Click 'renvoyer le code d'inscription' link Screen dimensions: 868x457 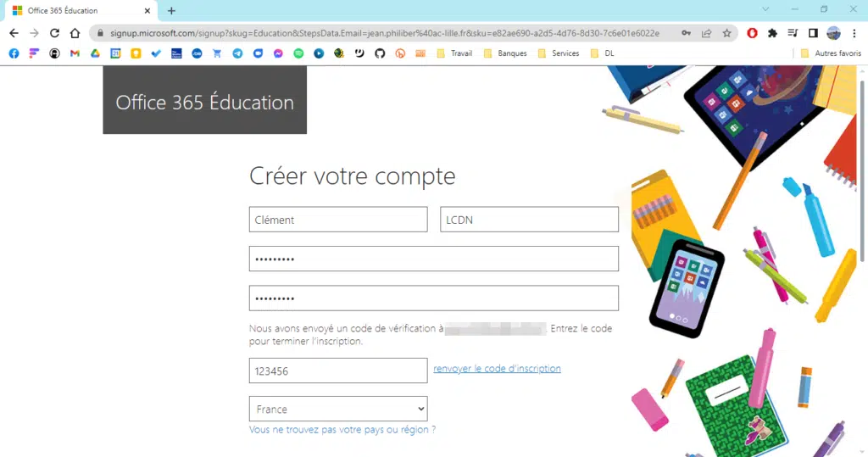tap(497, 369)
